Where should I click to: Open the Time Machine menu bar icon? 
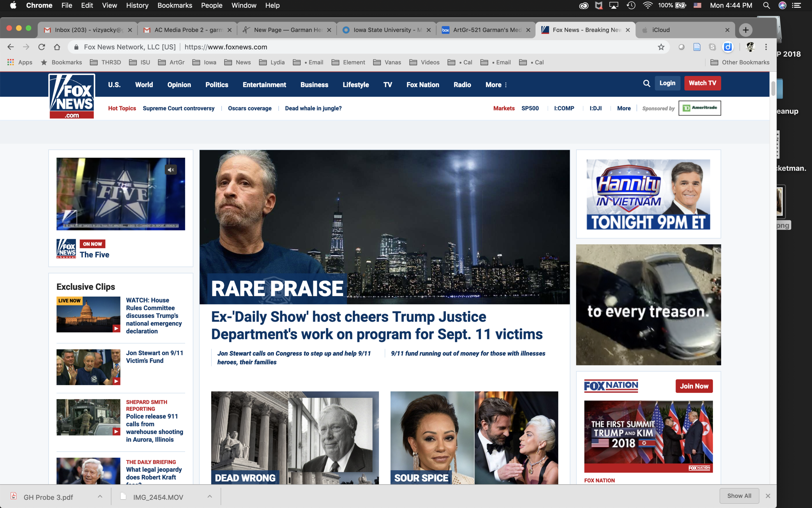pos(631,6)
